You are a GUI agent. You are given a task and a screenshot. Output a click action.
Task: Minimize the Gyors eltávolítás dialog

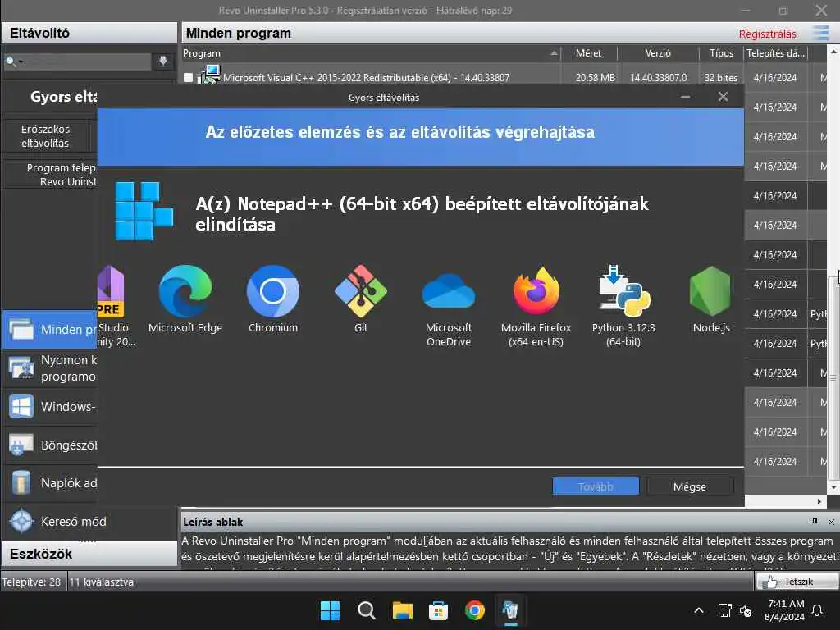[x=685, y=97]
